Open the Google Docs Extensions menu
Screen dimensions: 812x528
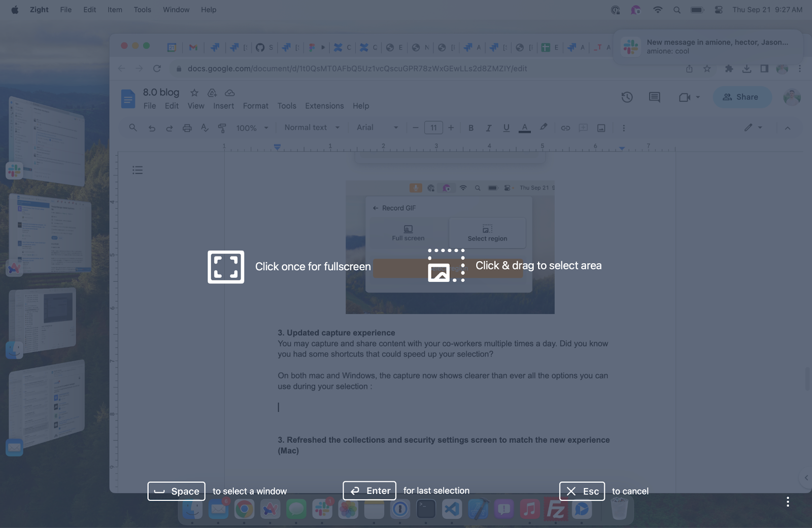[324, 106]
